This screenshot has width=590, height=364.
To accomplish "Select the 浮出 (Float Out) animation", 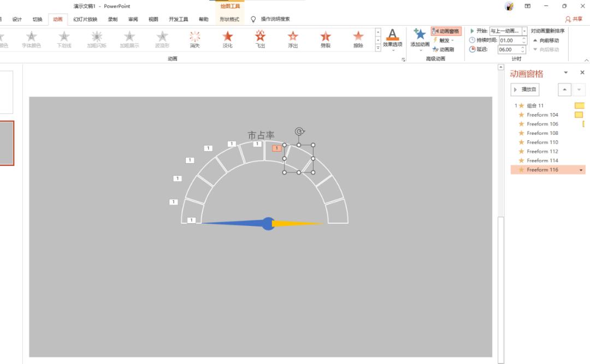I will (293, 39).
